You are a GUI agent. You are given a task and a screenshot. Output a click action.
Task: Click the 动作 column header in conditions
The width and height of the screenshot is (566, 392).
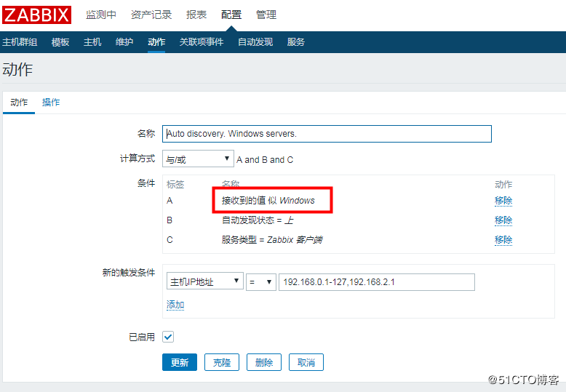[x=503, y=185]
